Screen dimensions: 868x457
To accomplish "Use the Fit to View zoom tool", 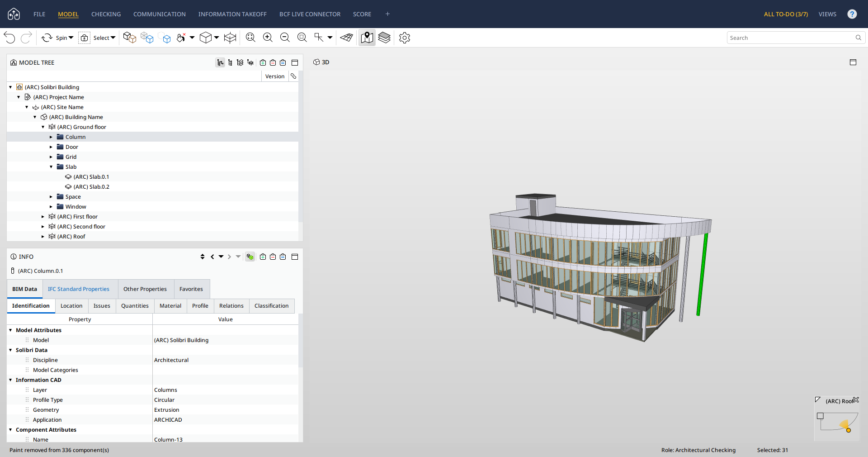I will (x=250, y=38).
